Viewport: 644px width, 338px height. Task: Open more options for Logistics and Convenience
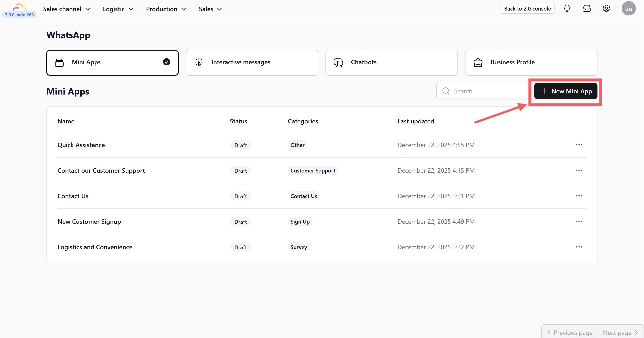[579, 247]
